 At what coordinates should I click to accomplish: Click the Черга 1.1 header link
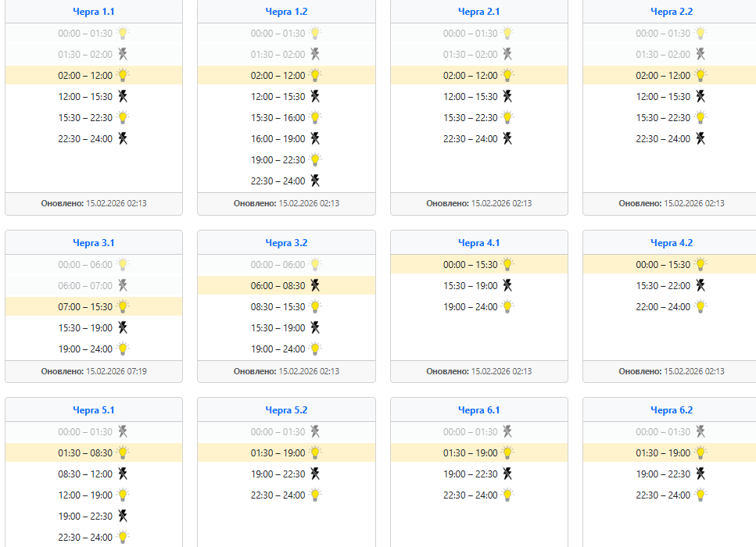click(93, 12)
